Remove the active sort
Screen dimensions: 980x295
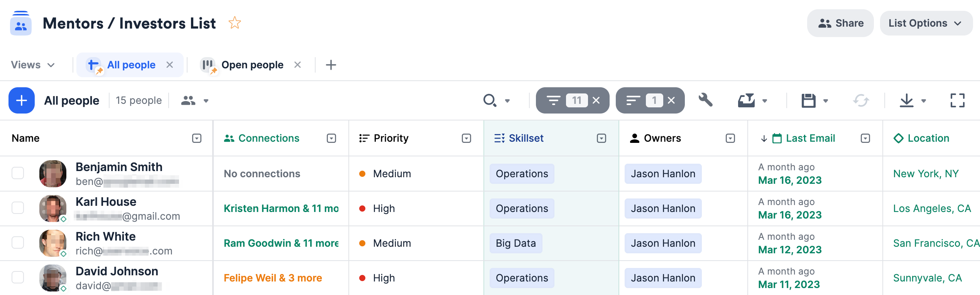tap(671, 100)
